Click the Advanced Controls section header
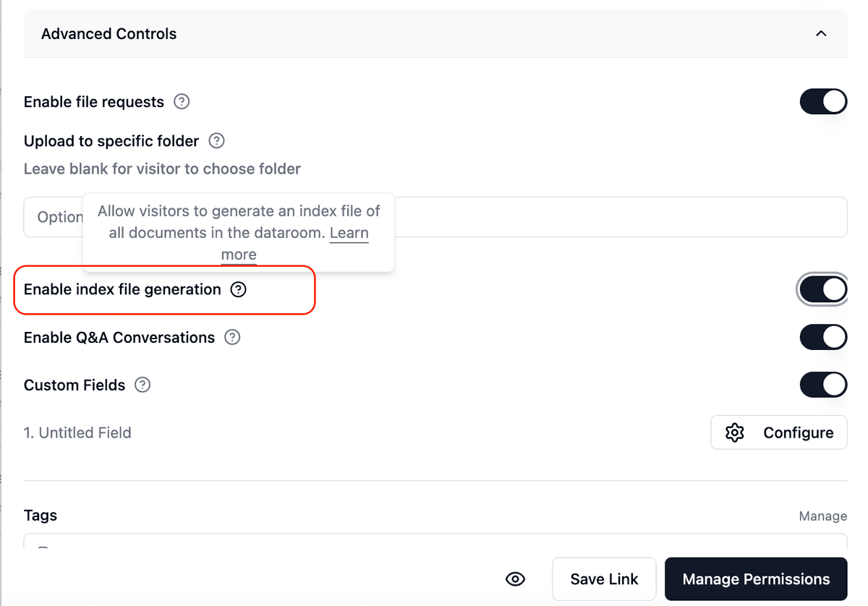Viewport: 868px width, 606px height. (109, 34)
